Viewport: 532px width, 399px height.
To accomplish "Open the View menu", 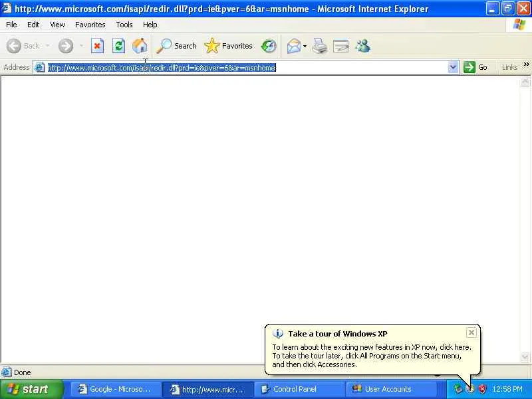I will coord(57,25).
